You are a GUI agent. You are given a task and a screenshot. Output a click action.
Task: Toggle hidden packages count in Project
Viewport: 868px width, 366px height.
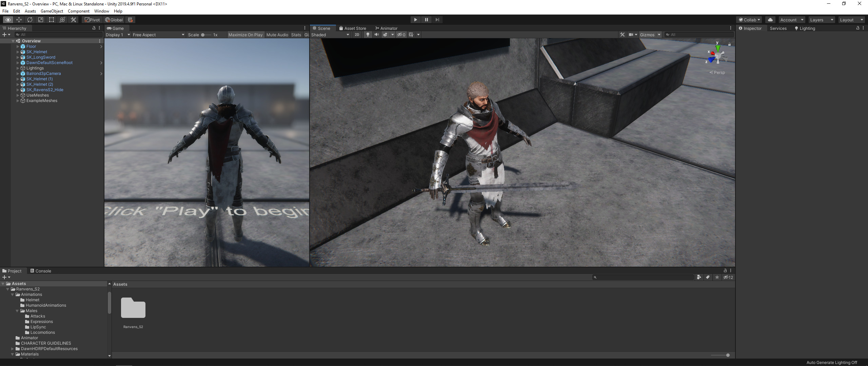pos(728,277)
